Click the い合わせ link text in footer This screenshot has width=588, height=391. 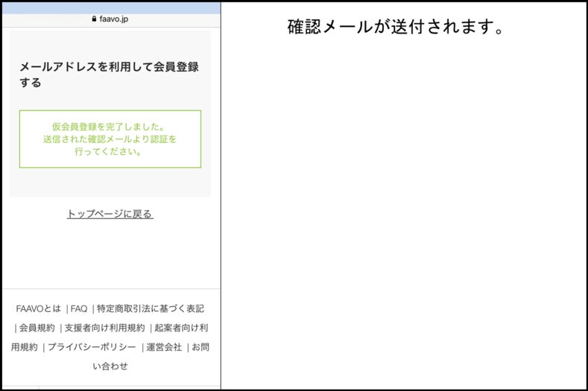click(x=110, y=366)
